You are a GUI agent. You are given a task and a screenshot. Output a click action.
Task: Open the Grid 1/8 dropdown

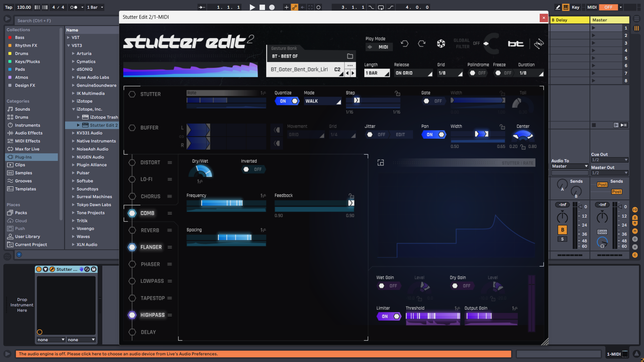[x=450, y=73]
